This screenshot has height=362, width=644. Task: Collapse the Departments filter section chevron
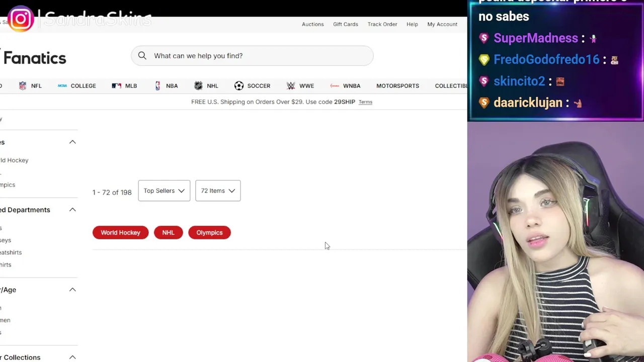(x=72, y=210)
